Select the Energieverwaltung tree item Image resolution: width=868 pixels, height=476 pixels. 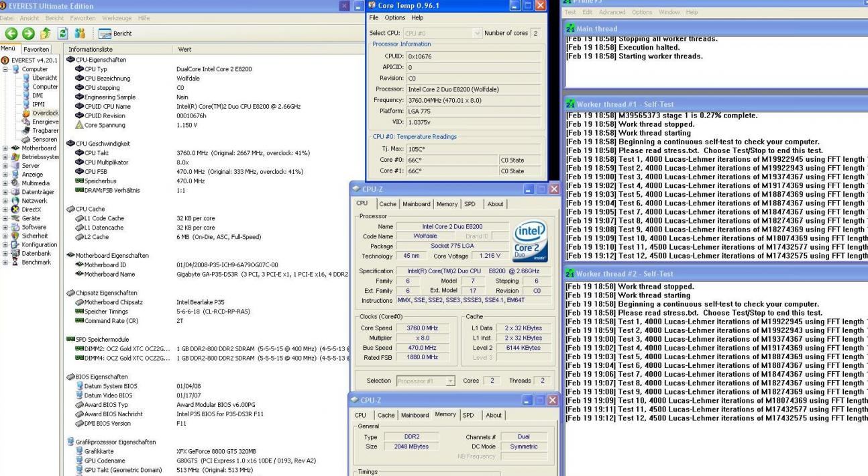click(40, 122)
